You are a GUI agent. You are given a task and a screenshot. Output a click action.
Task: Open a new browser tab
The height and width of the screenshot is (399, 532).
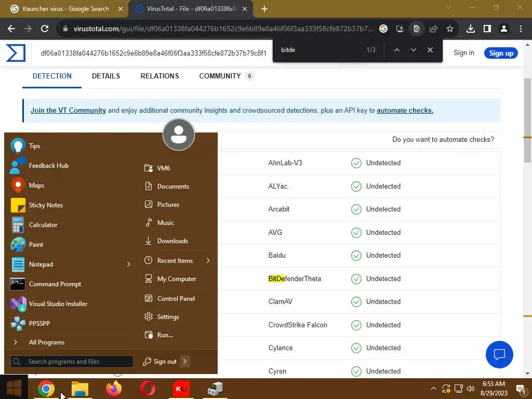coord(264,9)
